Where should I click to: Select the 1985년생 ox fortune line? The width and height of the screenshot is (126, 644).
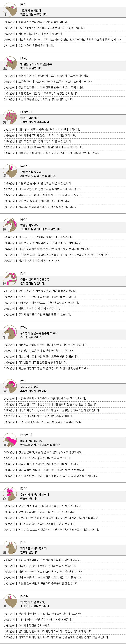pyautogui.click(x=48, y=82)
